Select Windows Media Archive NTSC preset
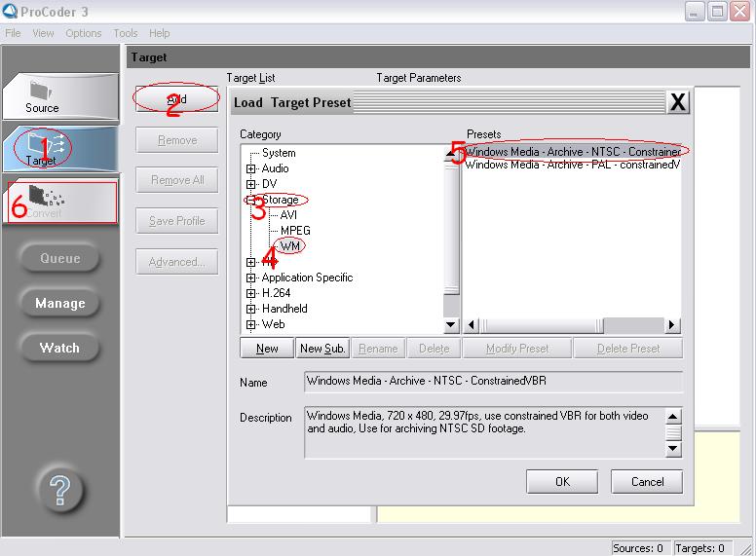756x556 pixels. pos(572,151)
